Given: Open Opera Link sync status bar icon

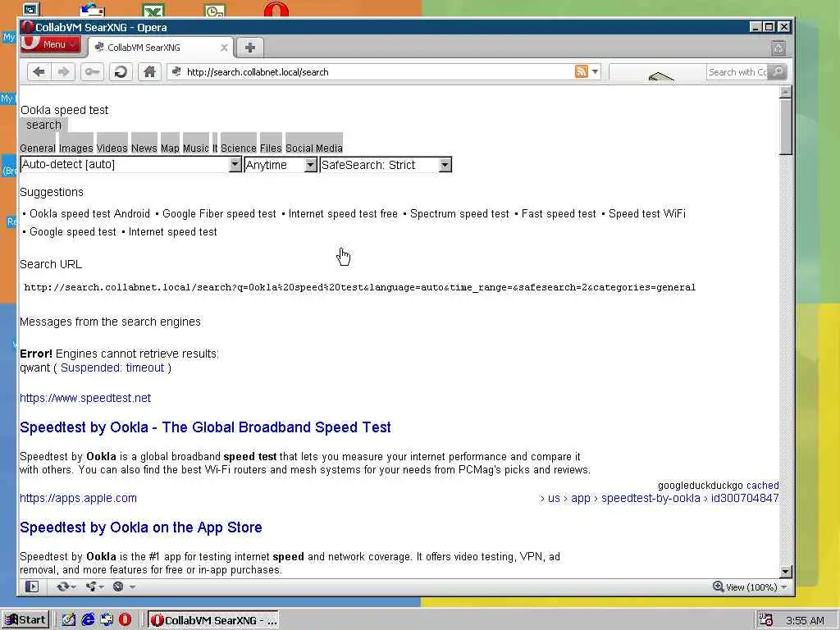Looking at the screenshot, I should click(66, 587).
